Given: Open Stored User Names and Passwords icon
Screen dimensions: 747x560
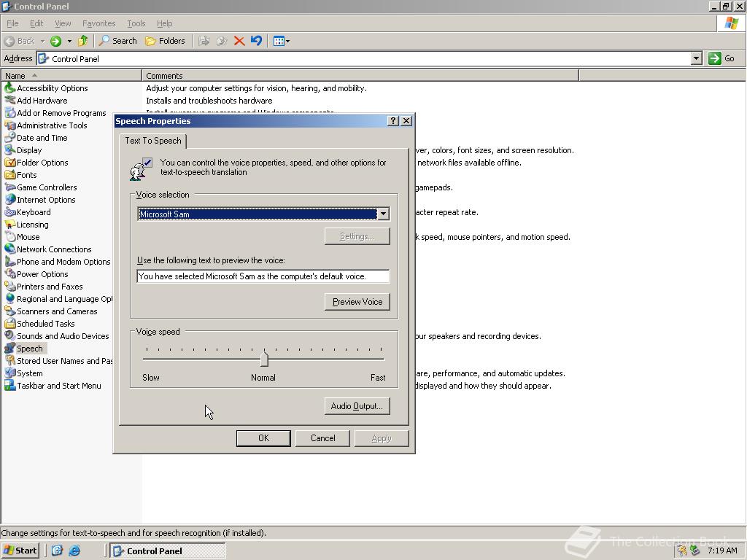Looking at the screenshot, I should point(10,360).
